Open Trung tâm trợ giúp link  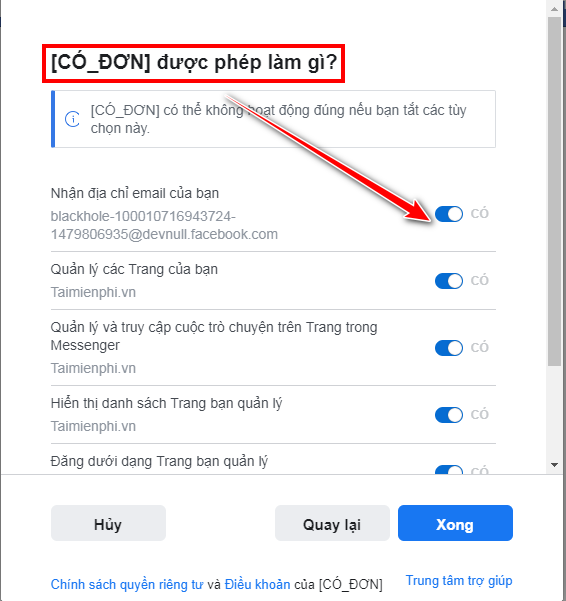pos(459,581)
